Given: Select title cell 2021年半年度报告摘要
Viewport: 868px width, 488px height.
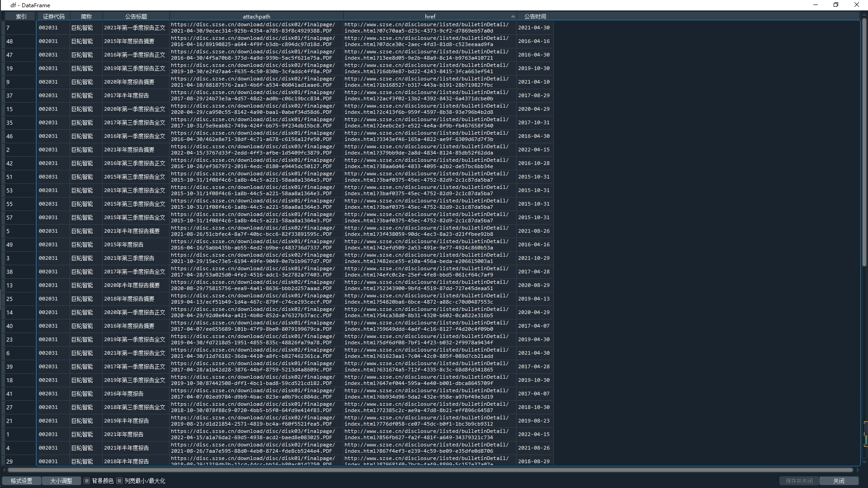Looking at the screenshot, I should point(136,231).
